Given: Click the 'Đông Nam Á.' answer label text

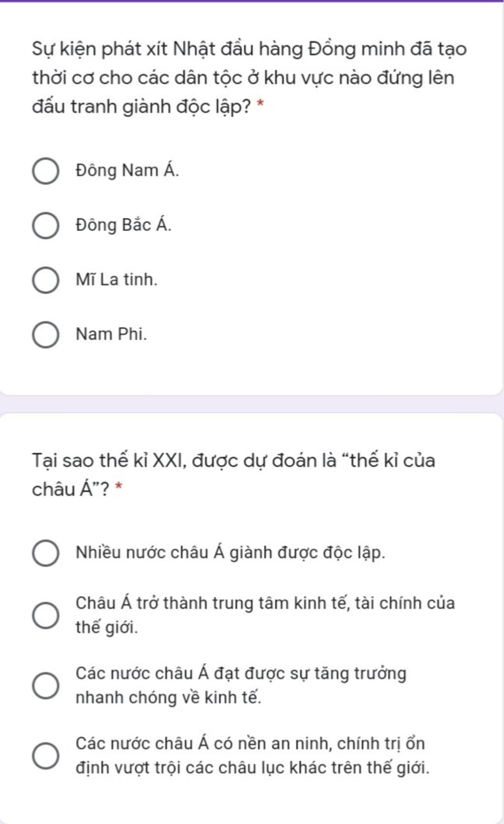Looking at the screenshot, I should point(127,170).
